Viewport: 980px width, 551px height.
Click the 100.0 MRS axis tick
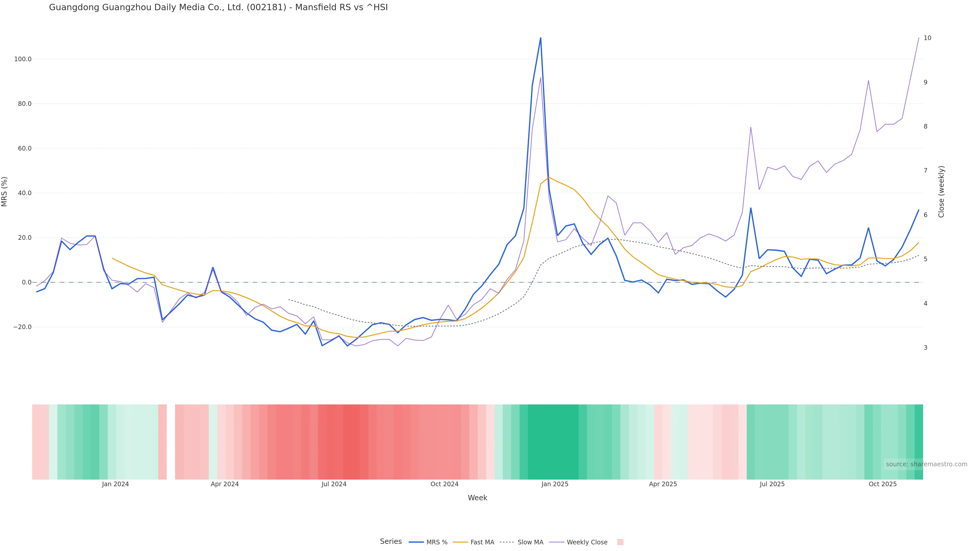[23, 59]
